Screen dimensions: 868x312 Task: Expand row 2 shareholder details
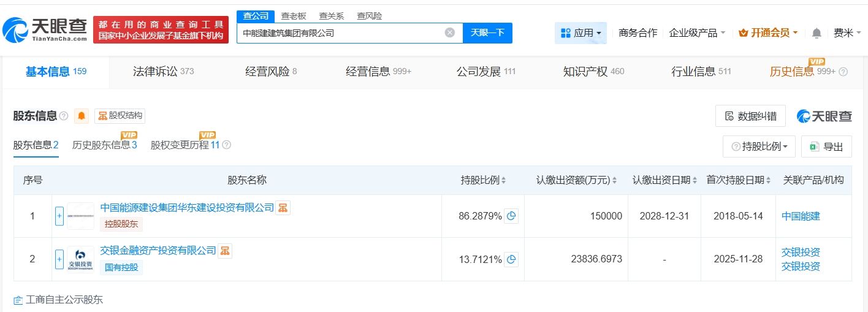(x=59, y=259)
